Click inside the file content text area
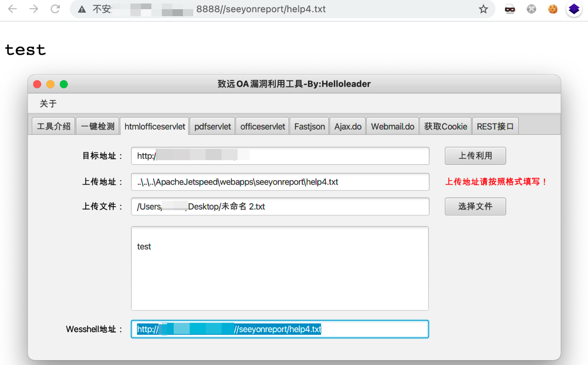This screenshot has width=588, height=365. (x=280, y=268)
